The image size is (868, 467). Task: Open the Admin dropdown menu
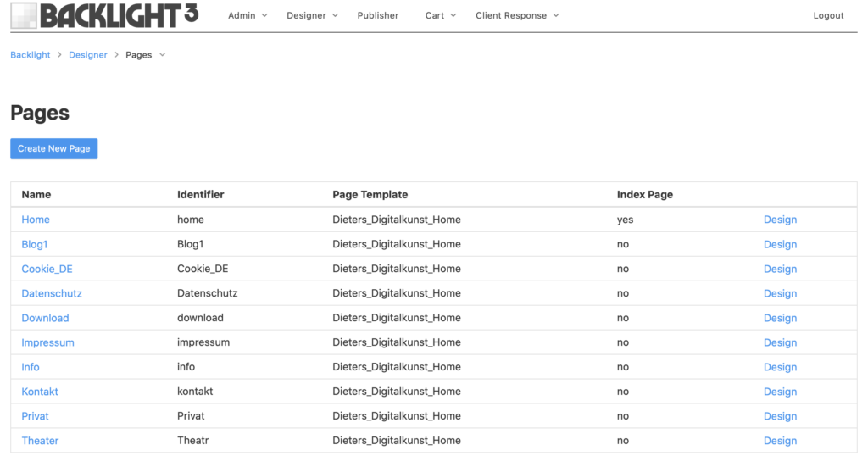[248, 15]
